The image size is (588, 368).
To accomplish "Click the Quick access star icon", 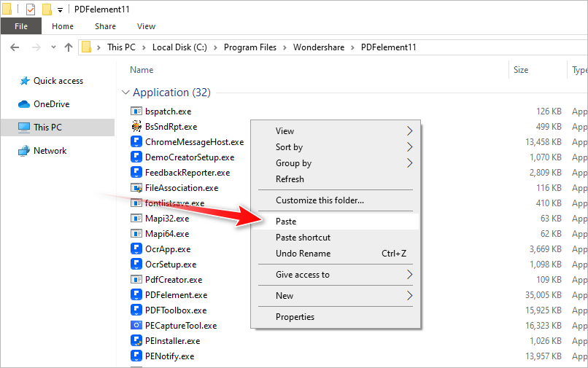I will [x=24, y=81].
